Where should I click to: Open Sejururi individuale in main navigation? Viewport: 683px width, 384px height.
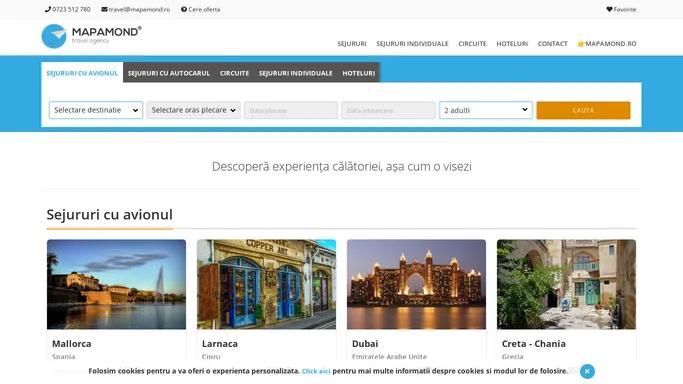(x=413, y=44)
